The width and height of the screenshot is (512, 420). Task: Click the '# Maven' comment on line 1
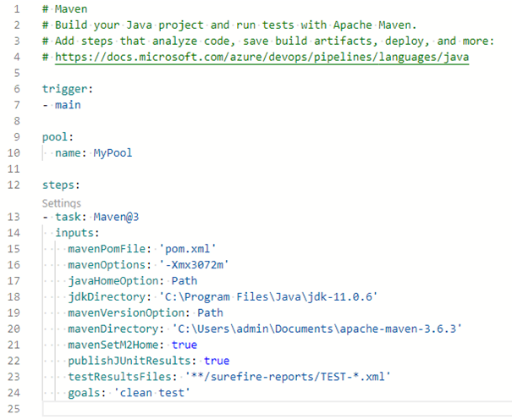[64, 9]
